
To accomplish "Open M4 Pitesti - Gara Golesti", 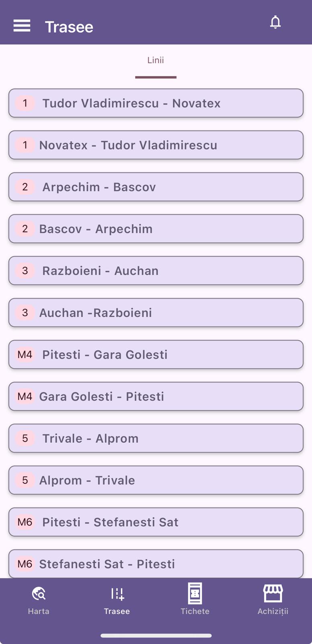I will coord(156,354).
